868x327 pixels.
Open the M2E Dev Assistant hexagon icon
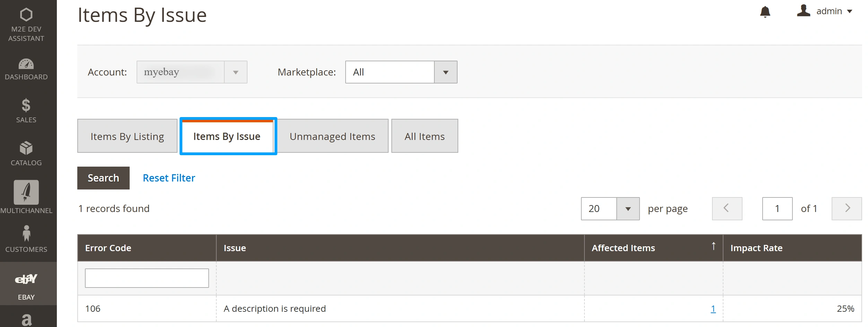(x=26, y=15)
